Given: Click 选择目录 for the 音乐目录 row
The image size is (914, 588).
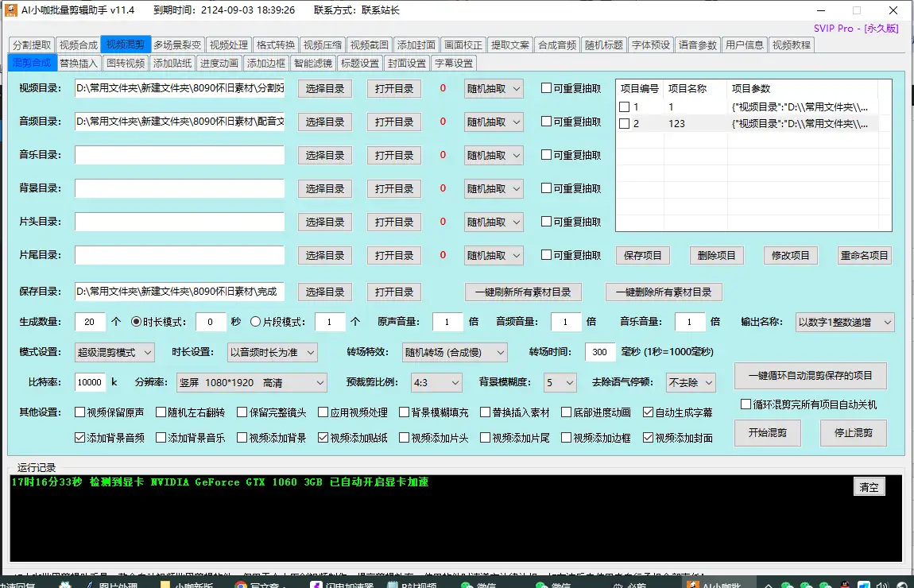Looking at the screenshot, I should pyautogui.click(x=325, y=155).
